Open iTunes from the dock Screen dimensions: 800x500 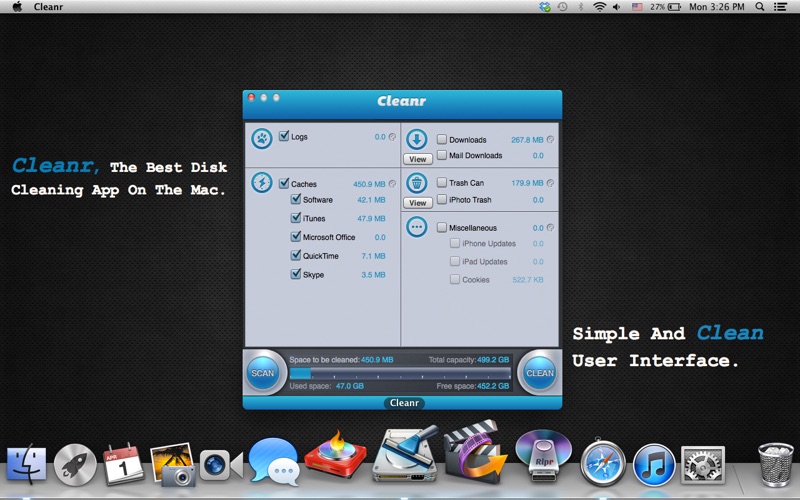pos(654,464)
